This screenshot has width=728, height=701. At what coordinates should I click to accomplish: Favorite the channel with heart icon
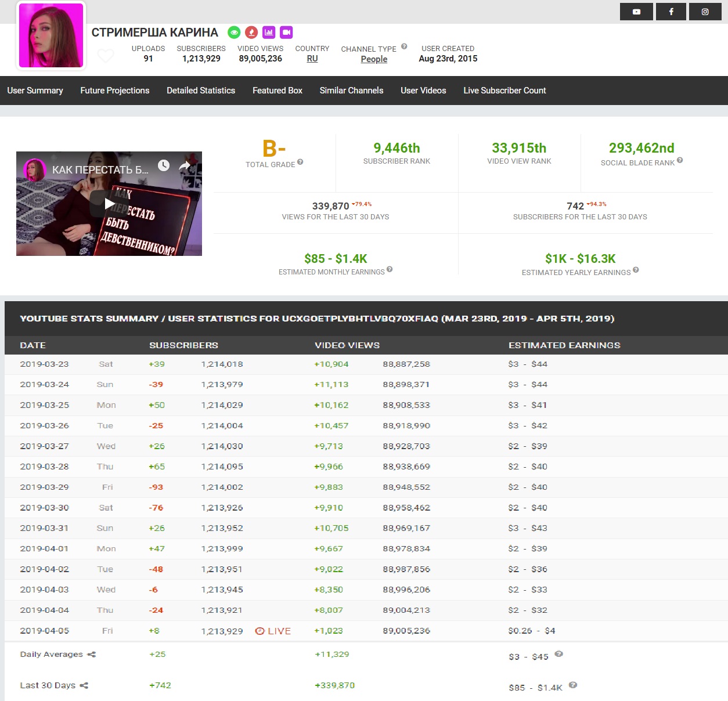click(105, 56)
